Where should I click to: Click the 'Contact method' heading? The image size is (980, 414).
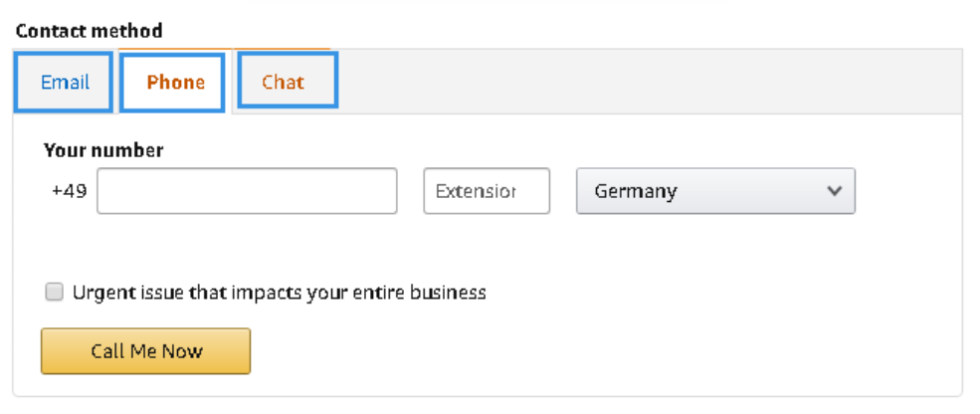tap(89, 31)
